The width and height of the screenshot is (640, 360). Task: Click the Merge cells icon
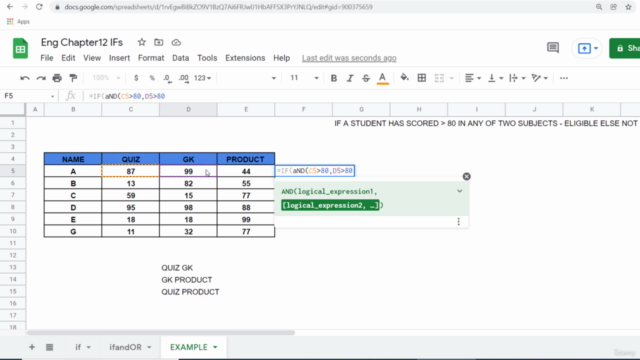(439, 78)
